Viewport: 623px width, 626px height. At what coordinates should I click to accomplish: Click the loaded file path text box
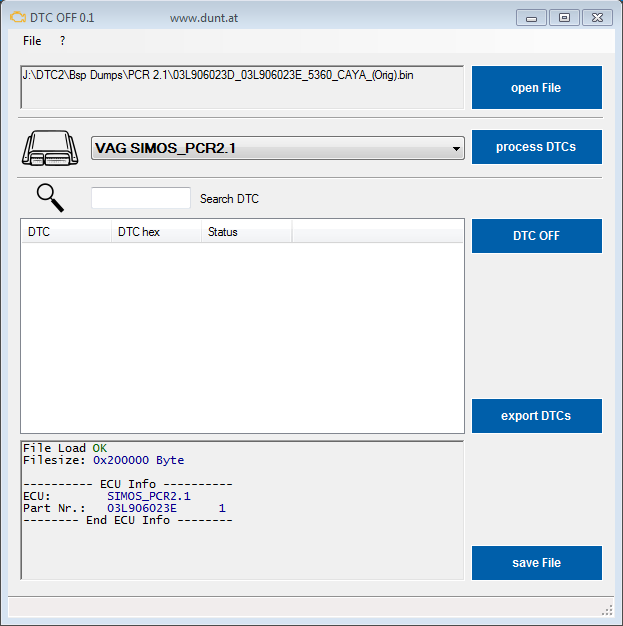[x=242, y=87]
